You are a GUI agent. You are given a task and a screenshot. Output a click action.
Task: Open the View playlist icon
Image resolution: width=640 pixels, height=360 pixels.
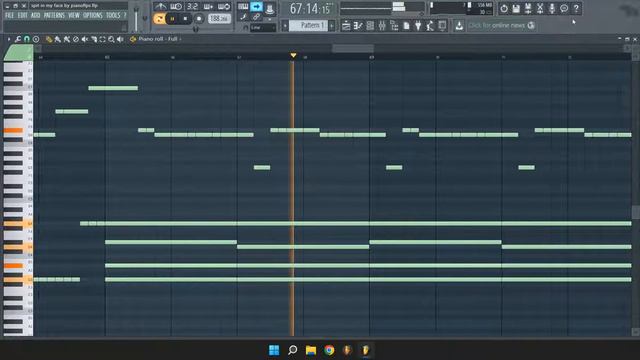click(x=346, y=26)
